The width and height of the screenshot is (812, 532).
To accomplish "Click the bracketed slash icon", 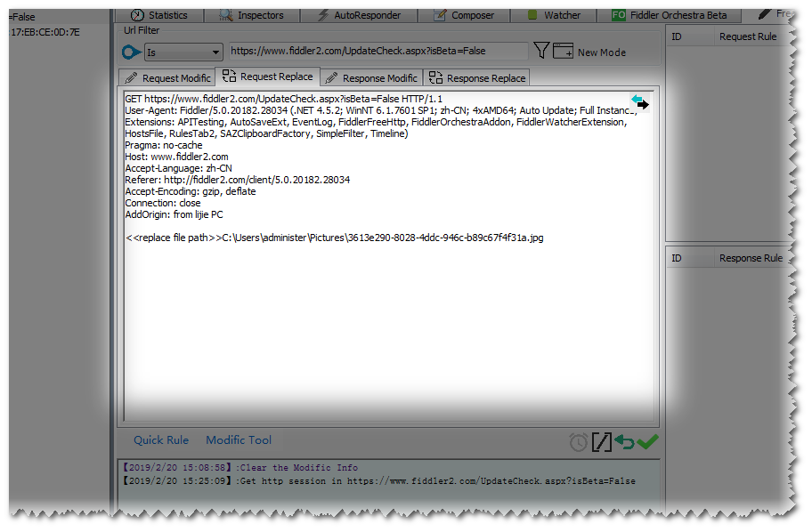I will (x=601, y=442).
